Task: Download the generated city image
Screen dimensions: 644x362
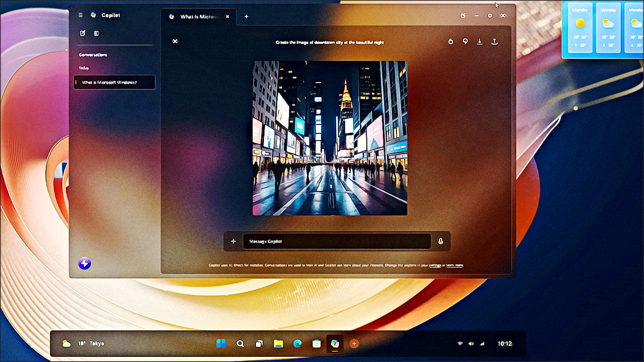Action: coord(479,41)
